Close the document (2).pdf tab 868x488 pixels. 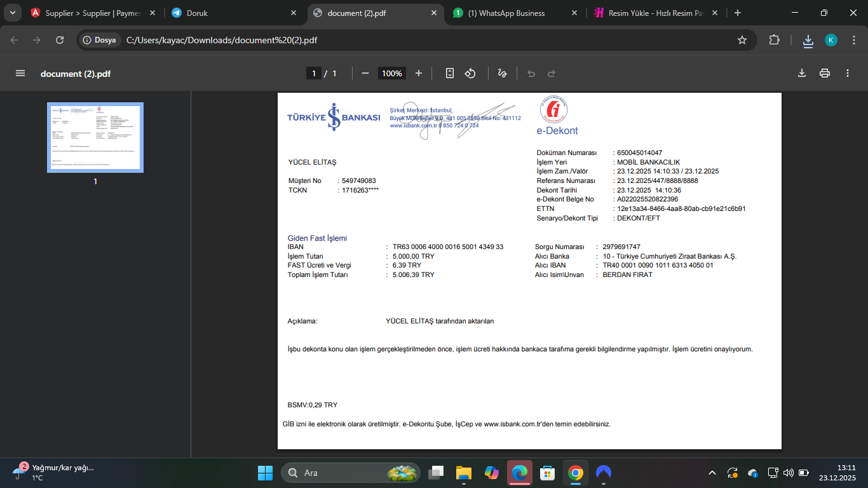(434, 13)
